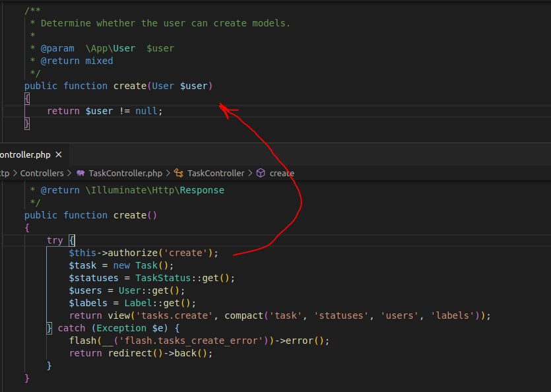Select the create method breadcrumb

pos(282,174)
